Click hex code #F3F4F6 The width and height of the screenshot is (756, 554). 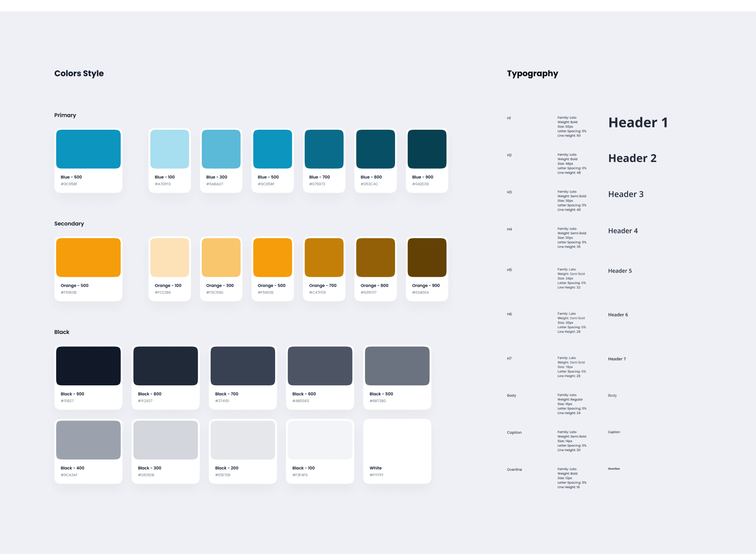click(300, 475)
